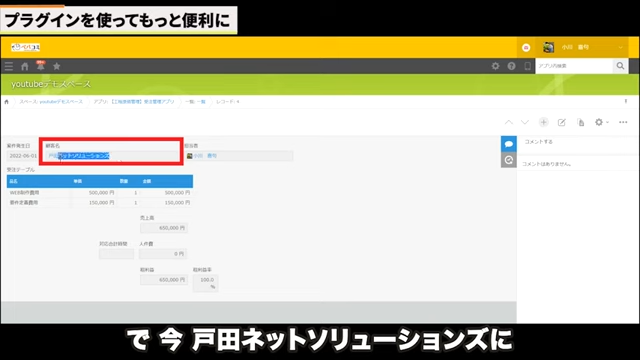Add a new record with the plus icon
Viewport: 640px width, 360px height.
(543, 122)
